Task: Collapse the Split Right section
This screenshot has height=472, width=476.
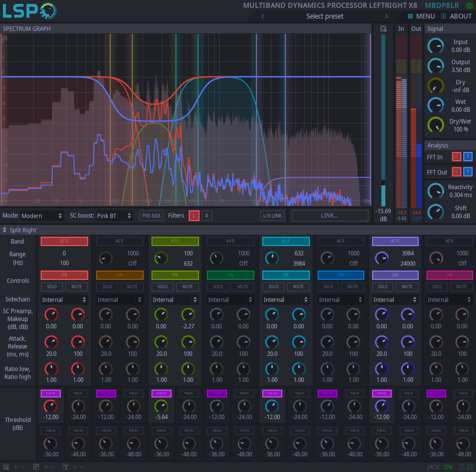Action: pos(4,229)
